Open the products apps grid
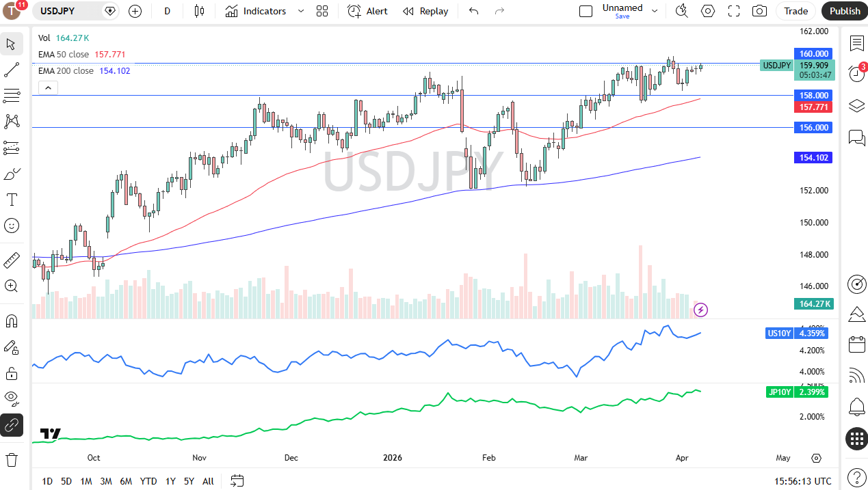 pyautogui.click(x=856, y=439)
